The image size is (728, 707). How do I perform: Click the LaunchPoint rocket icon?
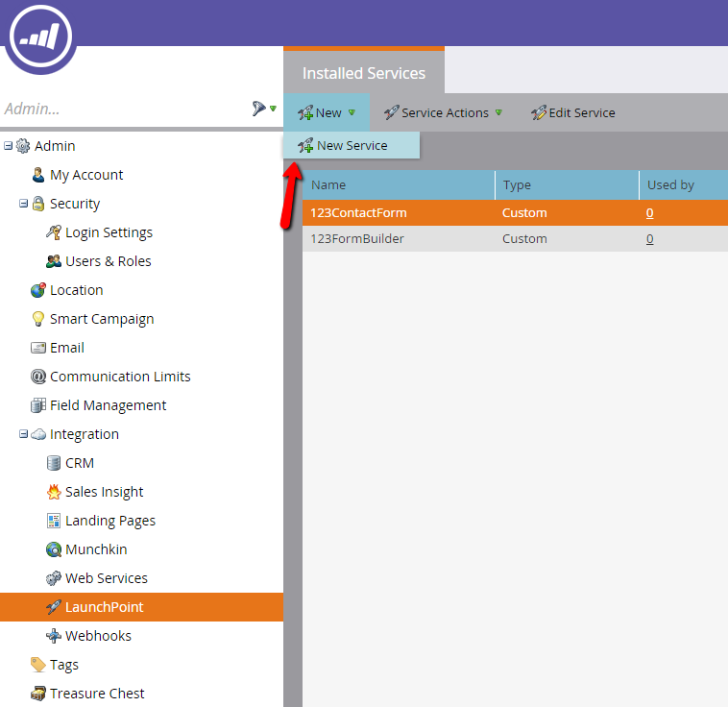54,607
